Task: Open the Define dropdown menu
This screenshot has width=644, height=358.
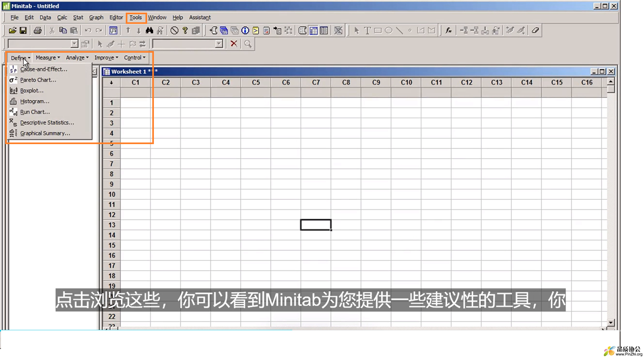Action: 21,58
